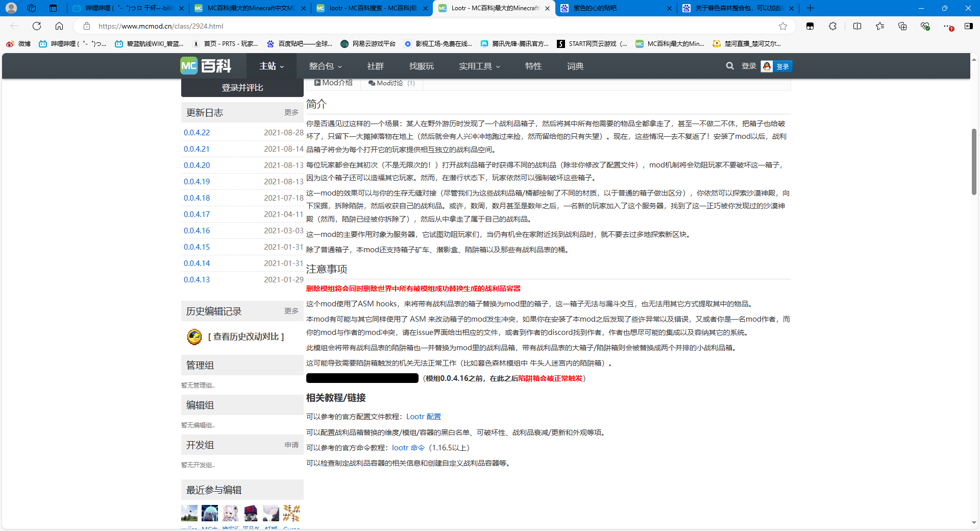Close the Lootr MC百科 active tab
The image size is (980, 531).
point(547,8)
